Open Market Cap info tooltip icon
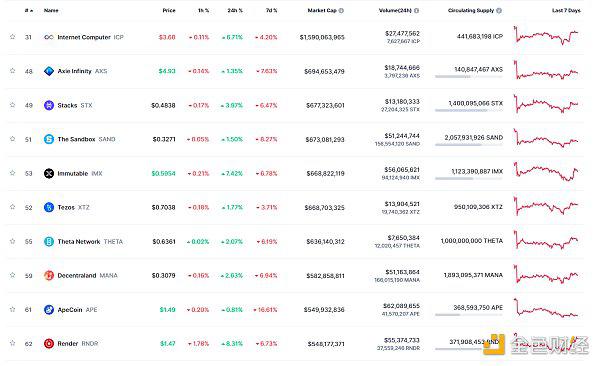The width and height of the screenshot is (600, 366). pyautogui.click(x=341, y=11)
